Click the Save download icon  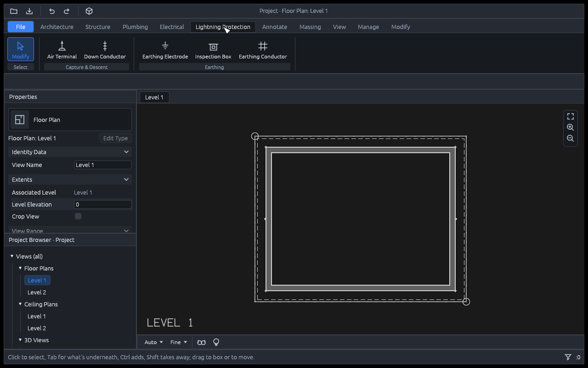pyautogui.click(x=29, y=11)
